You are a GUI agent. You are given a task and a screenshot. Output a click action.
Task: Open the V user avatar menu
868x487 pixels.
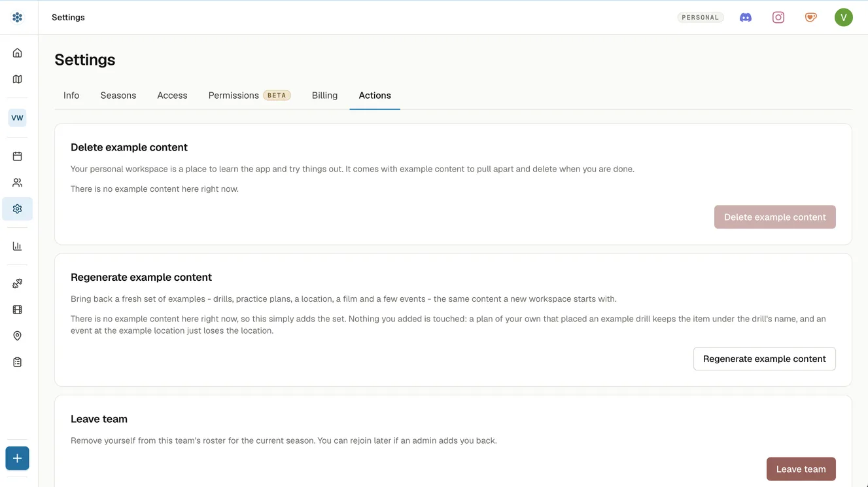click(844, 18)
